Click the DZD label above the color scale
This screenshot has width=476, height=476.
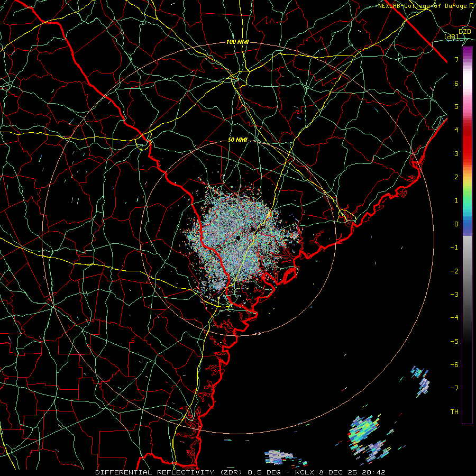pos(465,32)
